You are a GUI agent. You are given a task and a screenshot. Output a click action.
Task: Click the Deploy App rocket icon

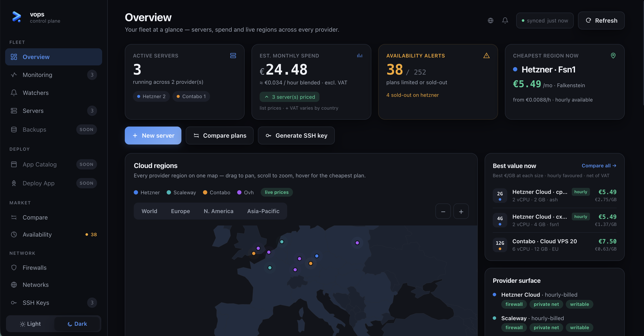pos(14,183)
